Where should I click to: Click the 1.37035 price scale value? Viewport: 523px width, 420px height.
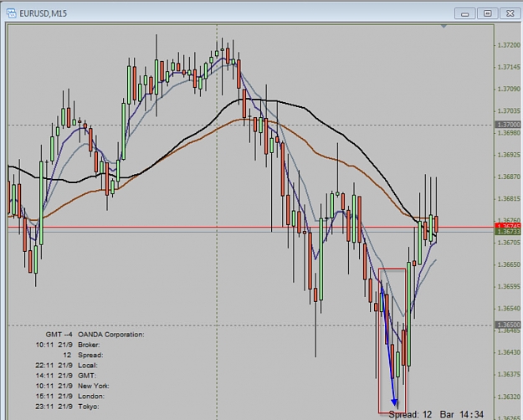[509, 110]
